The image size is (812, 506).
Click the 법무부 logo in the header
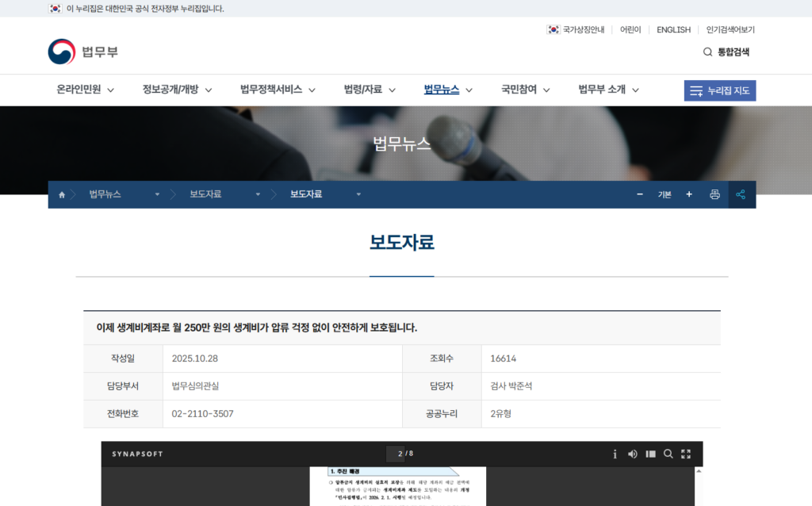tap(83, 52)
